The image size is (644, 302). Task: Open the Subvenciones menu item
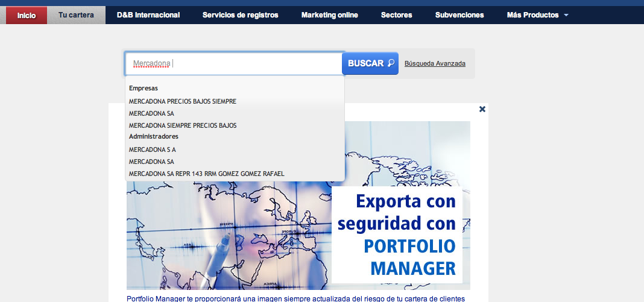coord(459,15)
